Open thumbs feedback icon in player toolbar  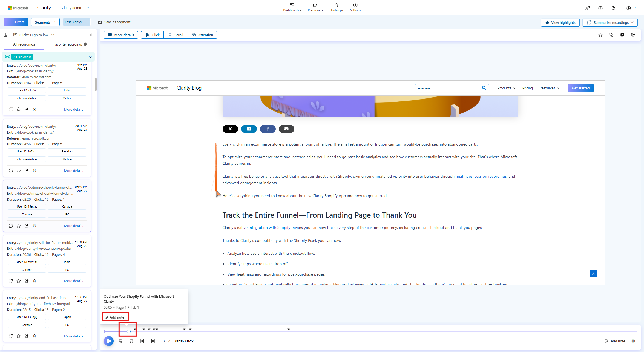point(611,35)
